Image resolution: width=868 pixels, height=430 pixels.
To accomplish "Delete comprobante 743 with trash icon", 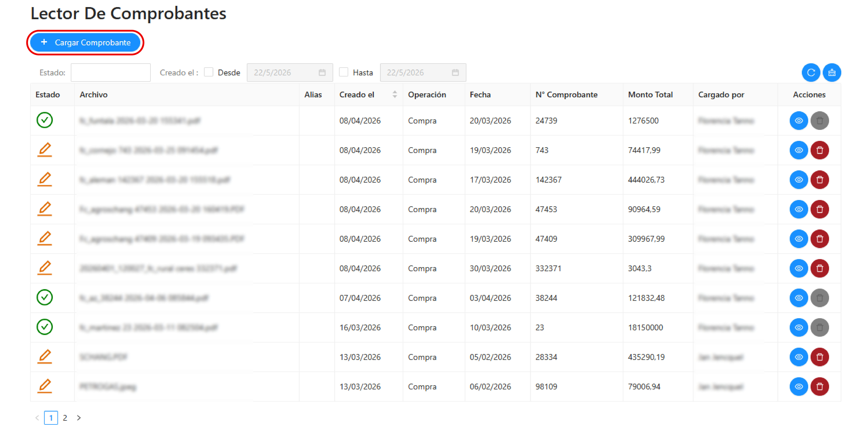I will (819, 150).
